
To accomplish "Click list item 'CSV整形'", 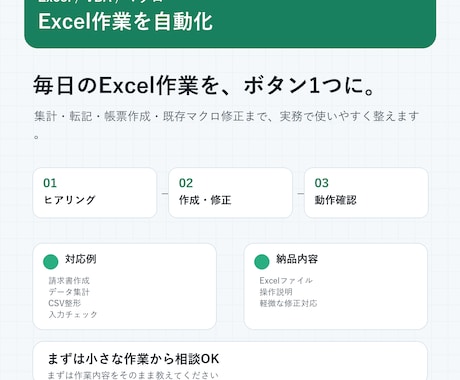I will point(65,303).
